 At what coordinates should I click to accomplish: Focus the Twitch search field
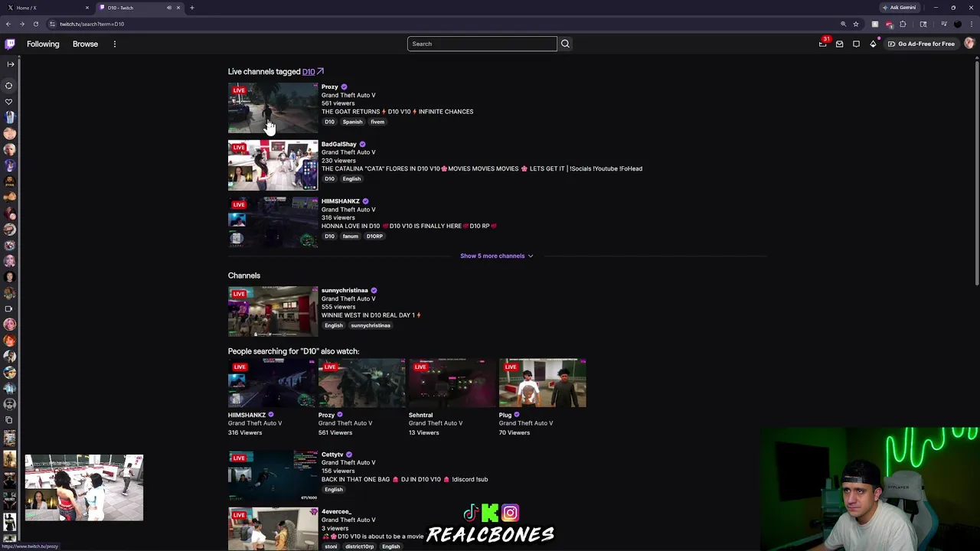(x=482, y=44)
